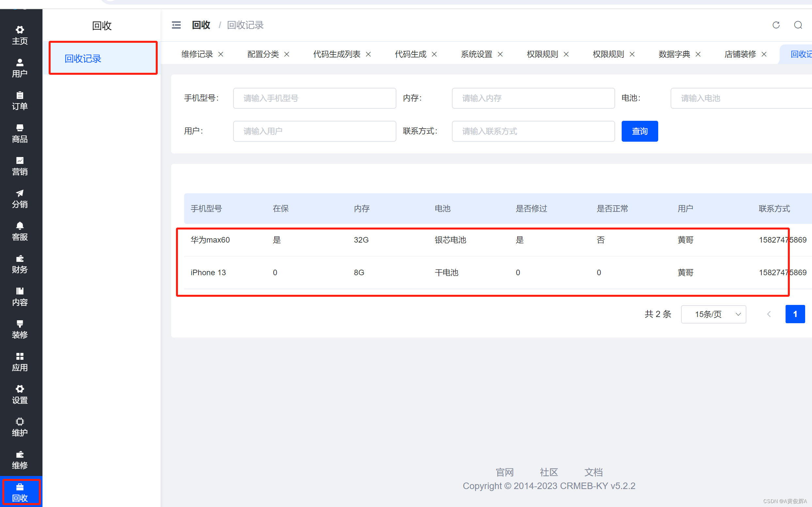
Task: Click the 联系方式 input field
Action: pyautogui.click(x=533, y=131)
